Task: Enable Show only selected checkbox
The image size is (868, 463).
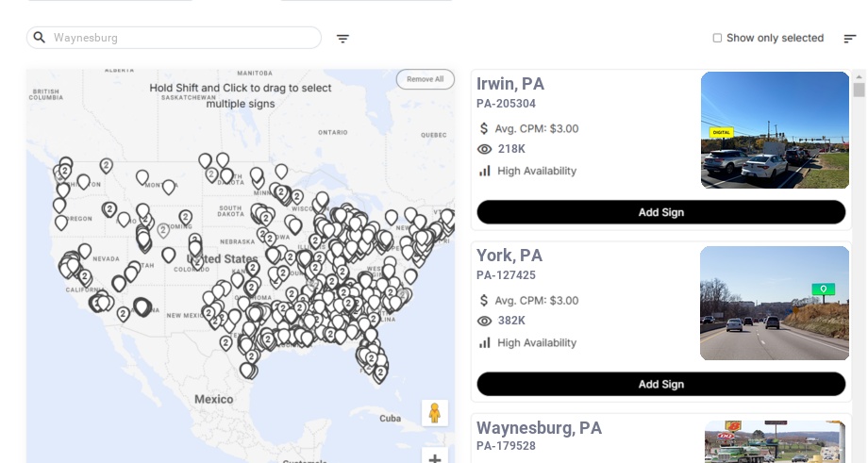Action: [x=717, y=39]
